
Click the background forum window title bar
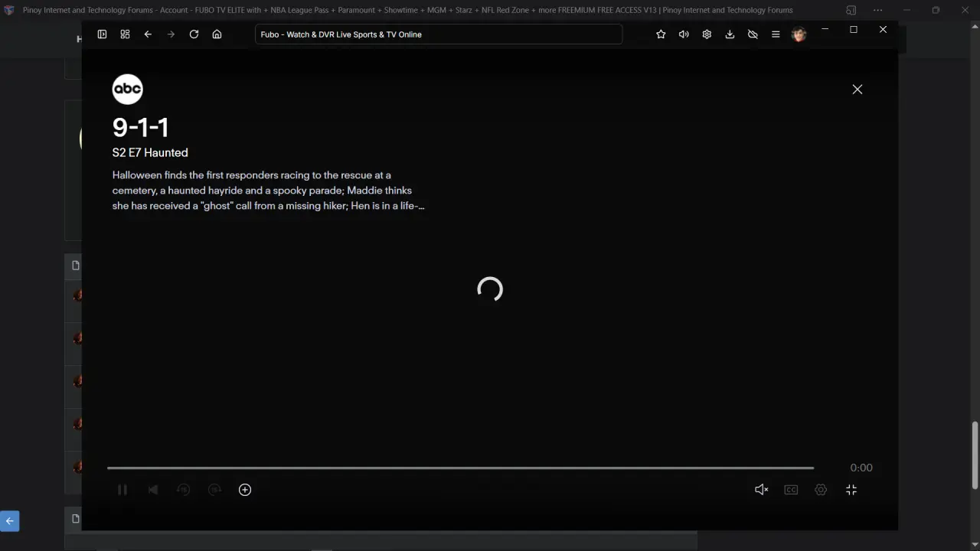click(408, 10)
